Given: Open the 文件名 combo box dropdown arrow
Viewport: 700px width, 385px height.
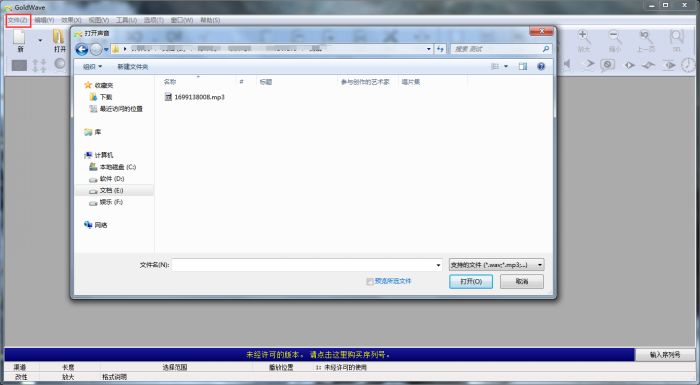Looking at the screenshot, I should (438, 265).
